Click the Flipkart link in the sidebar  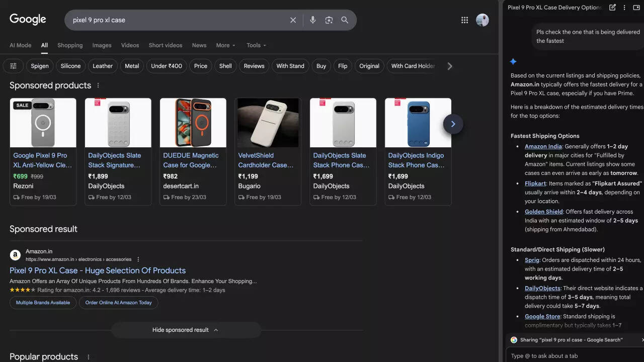pyautogui.click(x=535, y=183)
